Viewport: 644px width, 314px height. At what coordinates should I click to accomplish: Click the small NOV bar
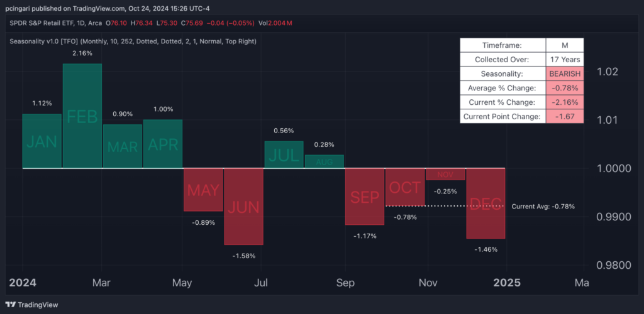tap(445, 174)
